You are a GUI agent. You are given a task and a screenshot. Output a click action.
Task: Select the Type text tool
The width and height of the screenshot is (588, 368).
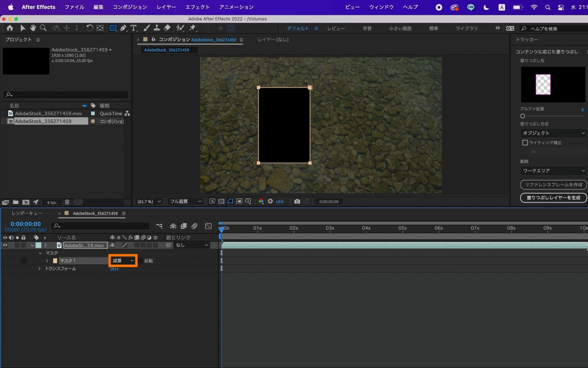[134, 28]
